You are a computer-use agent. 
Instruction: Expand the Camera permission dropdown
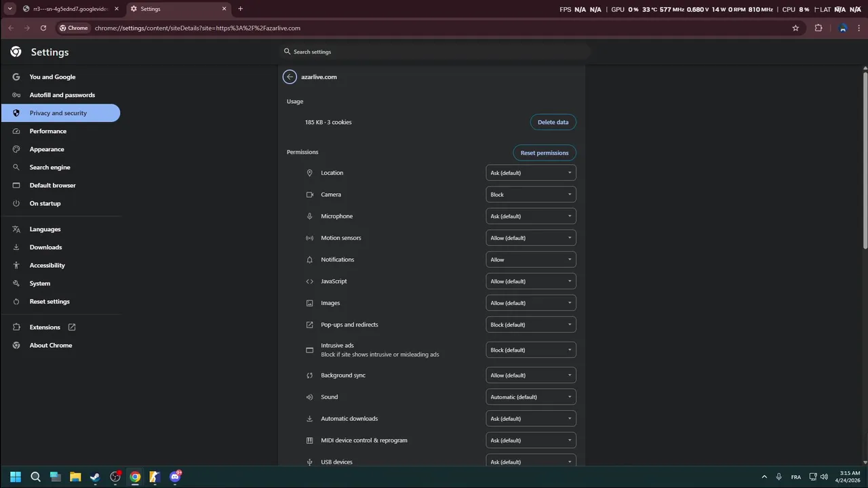click(x=531, y=195)
